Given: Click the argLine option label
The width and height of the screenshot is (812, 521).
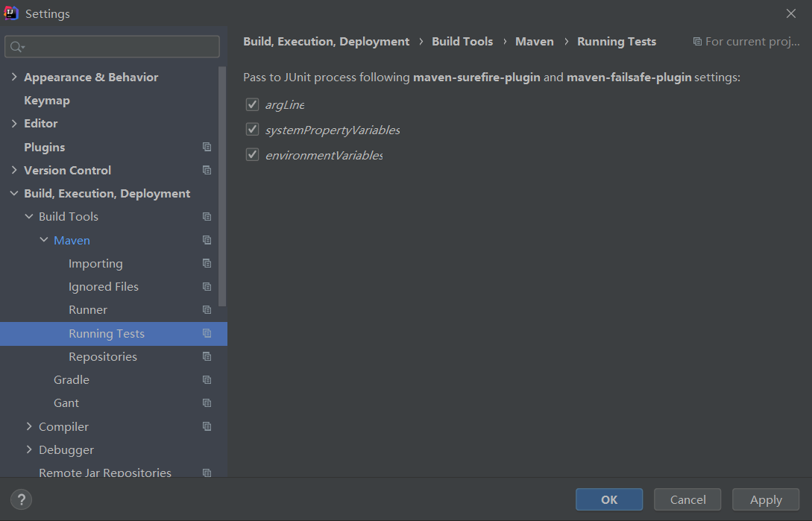Looking at the screenshot, I should pos(285,104).
